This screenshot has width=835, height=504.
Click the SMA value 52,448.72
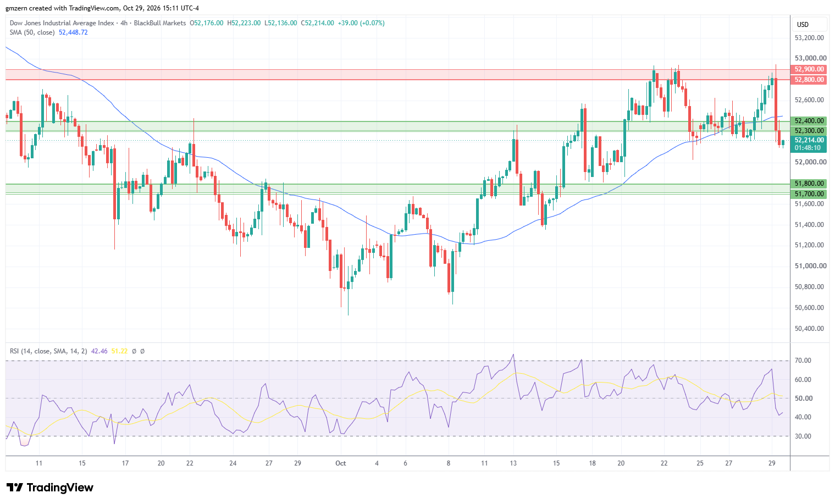(x=73, y=32)
